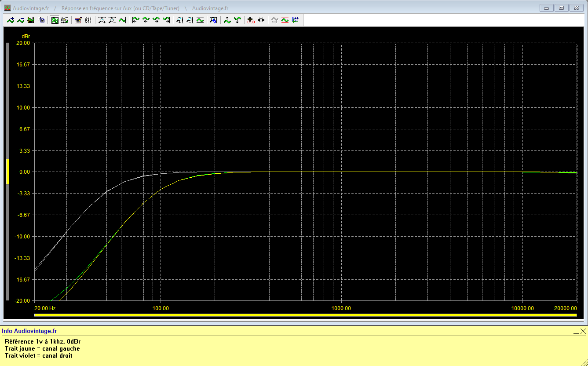Click the 'Référence 1v à 1khz, 0dBr' line
The width and height of the screenshot is (588, 366).
pyautogui.click(x=43, y=341)
